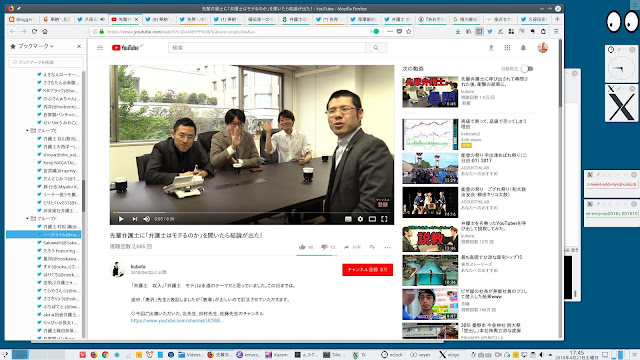
Task: Close the bookmarks sidebar
Action: tap(79, 47)
